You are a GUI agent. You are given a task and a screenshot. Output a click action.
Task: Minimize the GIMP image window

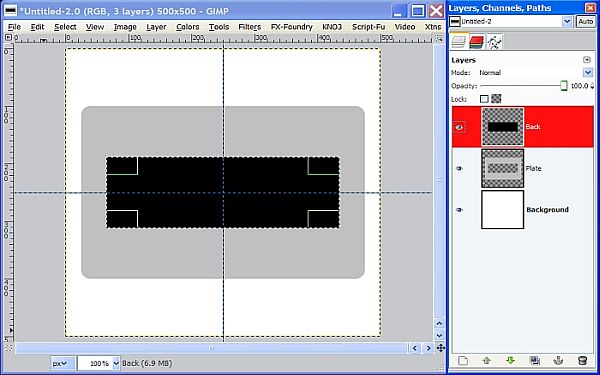[x=400, y=11]
